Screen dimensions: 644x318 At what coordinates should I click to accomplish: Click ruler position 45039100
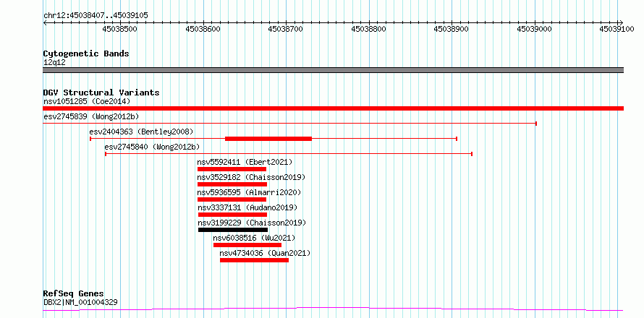(617, 29)
